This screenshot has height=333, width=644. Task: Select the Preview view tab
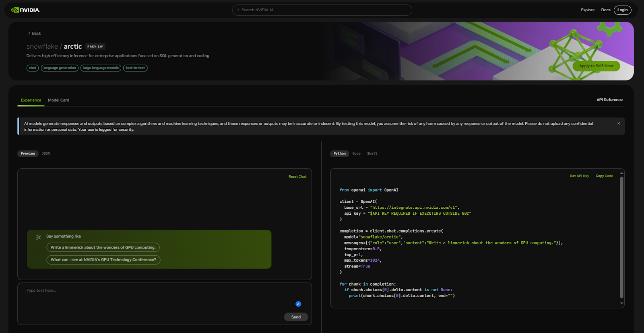(x=28, y=154)
